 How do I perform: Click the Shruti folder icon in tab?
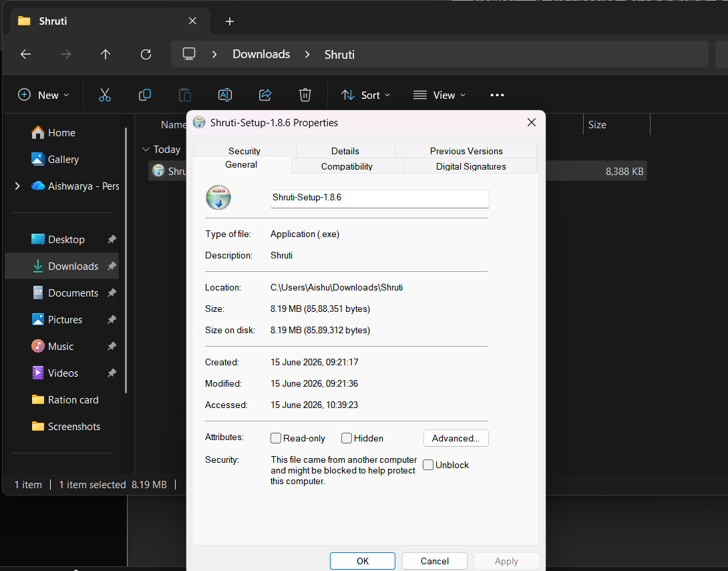[24, 21]
